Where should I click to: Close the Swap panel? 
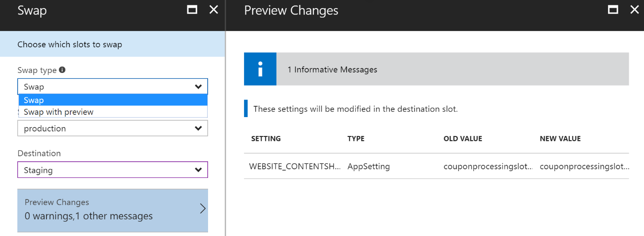pos(213,10)
